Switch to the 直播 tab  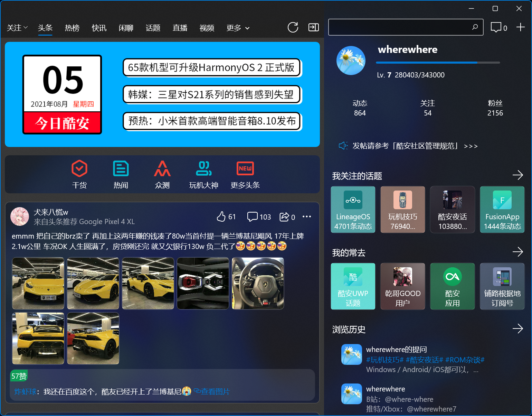tap(180, 28)
